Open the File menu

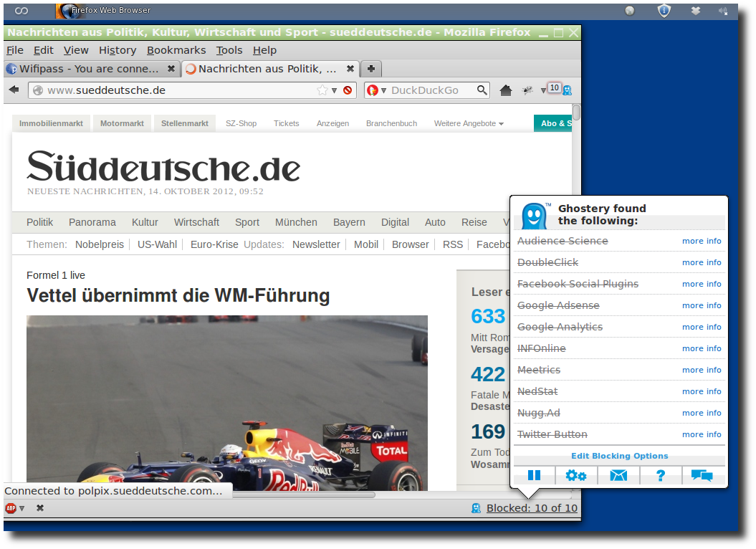15,50
